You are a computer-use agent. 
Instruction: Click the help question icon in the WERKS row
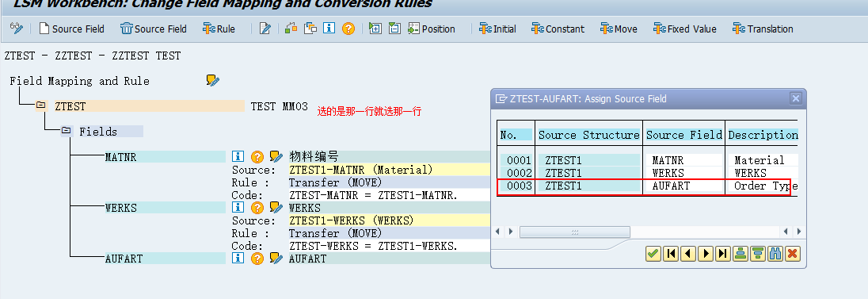coord(257,208)
